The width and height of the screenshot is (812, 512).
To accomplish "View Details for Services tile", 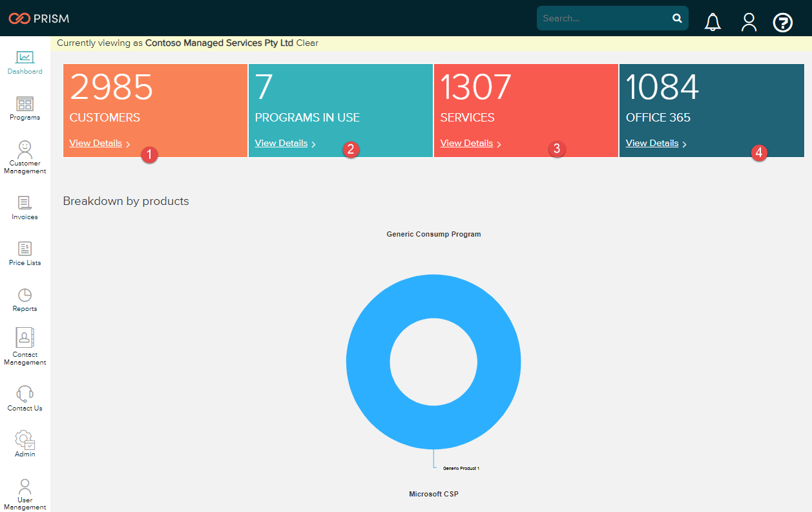I will point(466,143).
